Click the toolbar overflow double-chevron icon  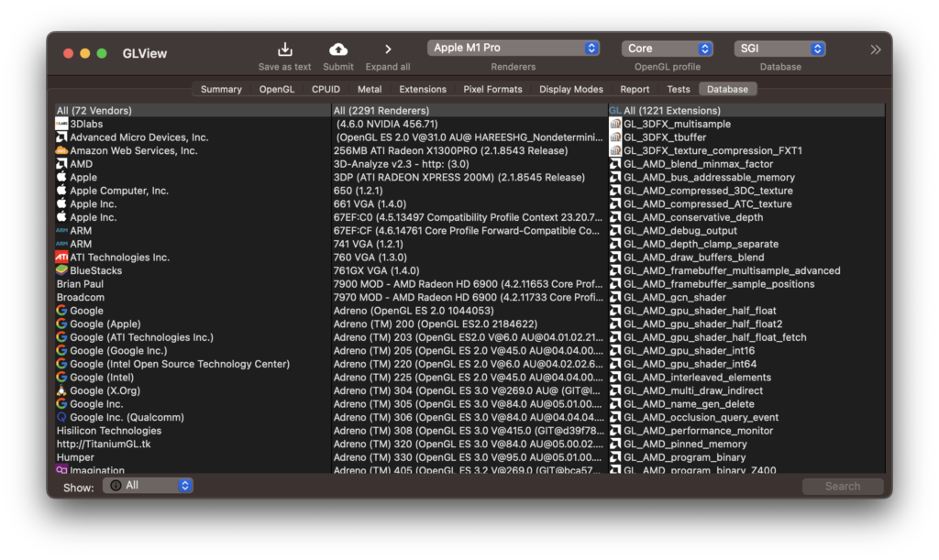(876, 49)
